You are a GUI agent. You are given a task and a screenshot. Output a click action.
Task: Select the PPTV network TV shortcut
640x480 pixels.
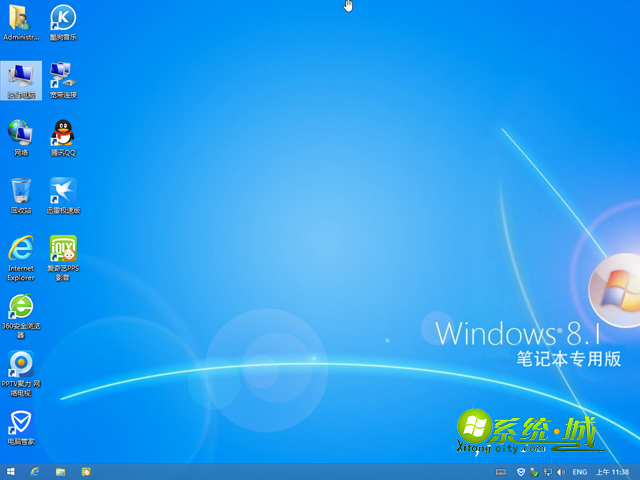tap(21, 374)
